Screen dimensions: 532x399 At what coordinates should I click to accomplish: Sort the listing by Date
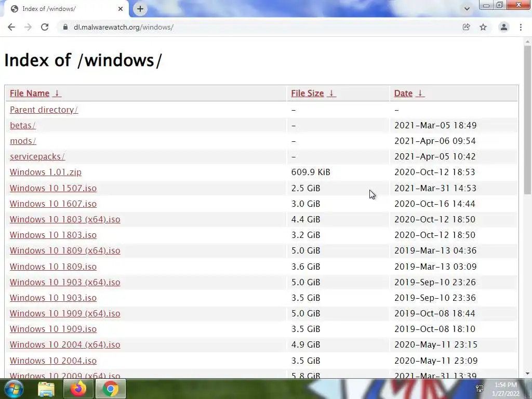(403, 94)
